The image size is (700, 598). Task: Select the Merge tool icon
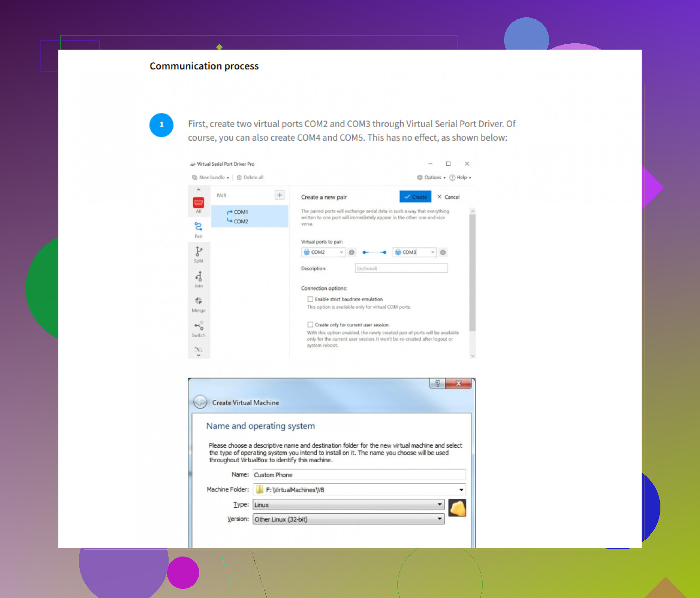pos(198,302)
